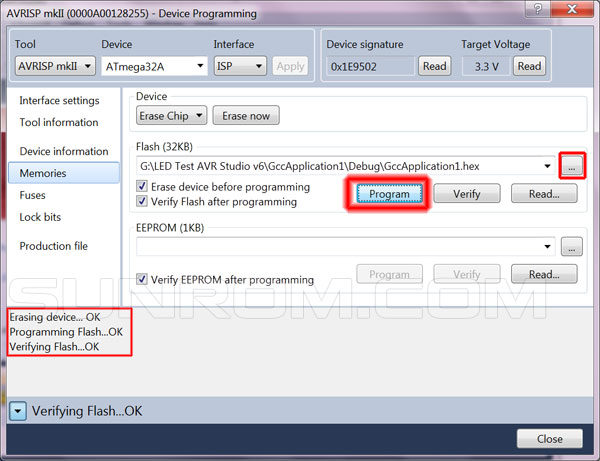Open the Tool dropdown showing AVRISP mkII
The image size is (600, 461).
[x=55, y=66]
